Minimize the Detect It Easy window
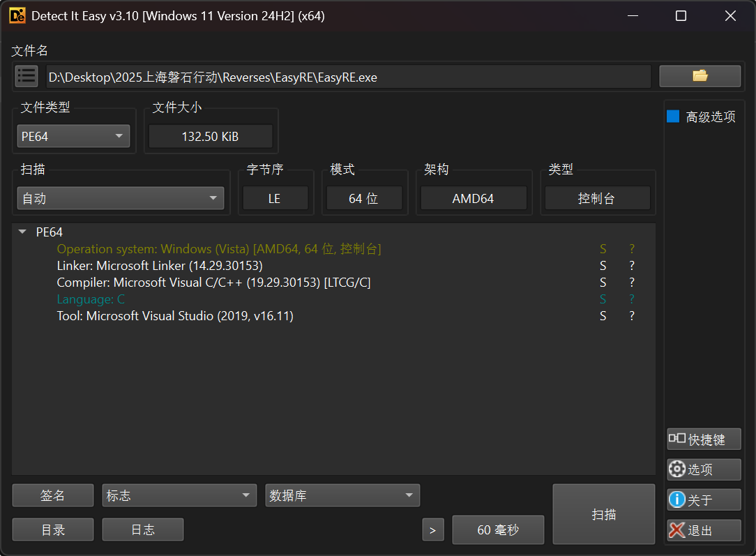Image resolution: width=756 pixels, height=556 pixels. pos(633,16)
